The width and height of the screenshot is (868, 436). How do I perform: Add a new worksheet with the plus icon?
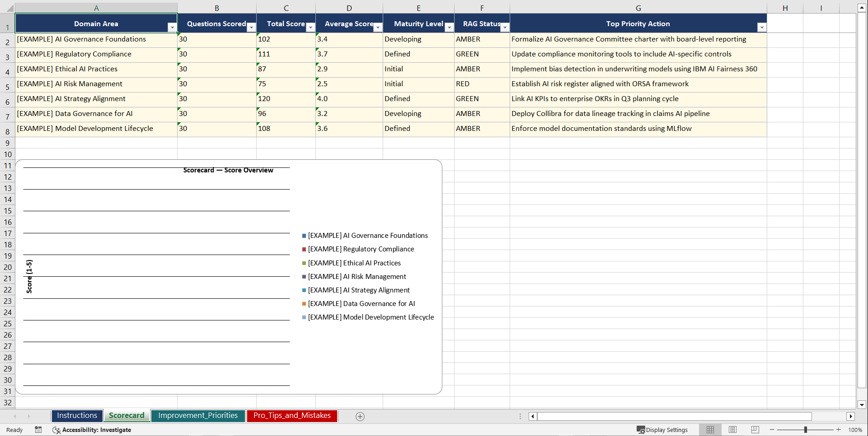click(360, 416)
